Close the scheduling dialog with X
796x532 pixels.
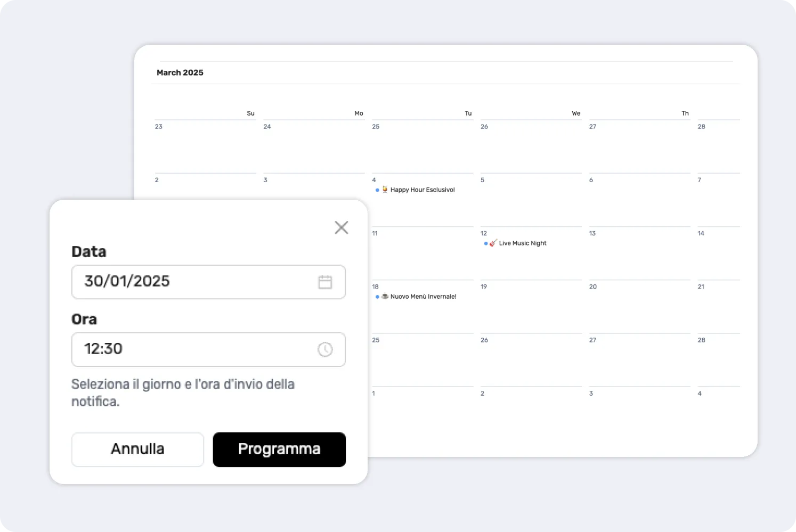pos(341,227)
